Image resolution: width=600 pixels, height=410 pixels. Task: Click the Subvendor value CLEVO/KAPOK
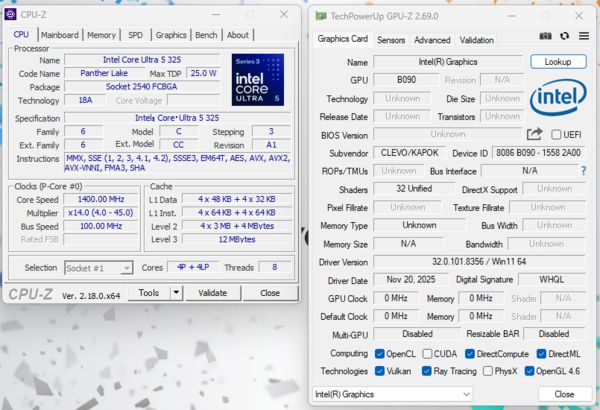tap(409, 153)
